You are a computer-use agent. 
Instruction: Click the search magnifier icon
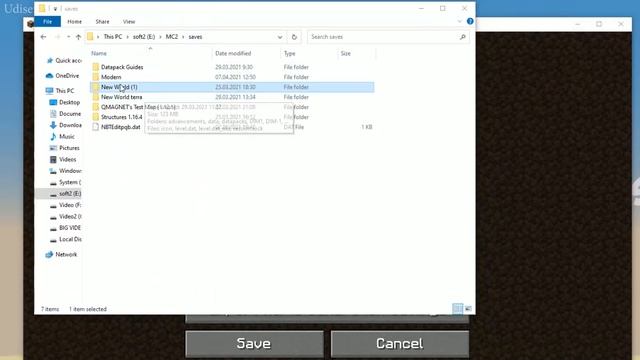[x=462, y=37]
